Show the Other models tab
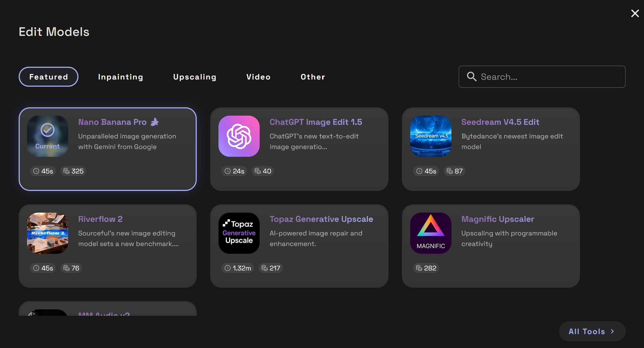644x348 pixels. [x=313, y=77]
